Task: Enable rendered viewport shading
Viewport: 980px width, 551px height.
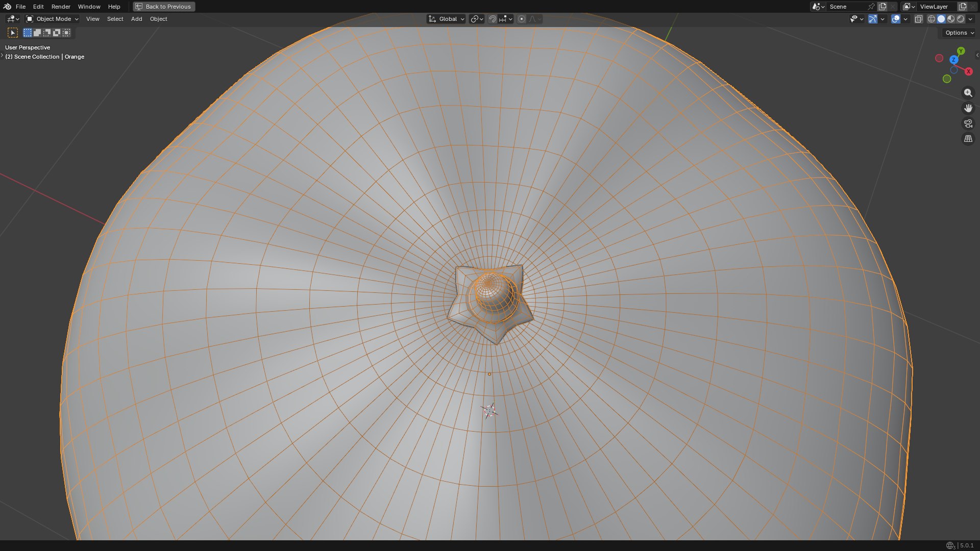Action: 961,19
